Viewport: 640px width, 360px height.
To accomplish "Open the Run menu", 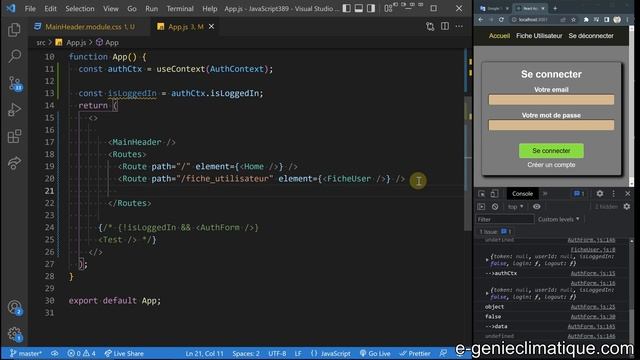I will pyautogui.click(x=151, y=9).
